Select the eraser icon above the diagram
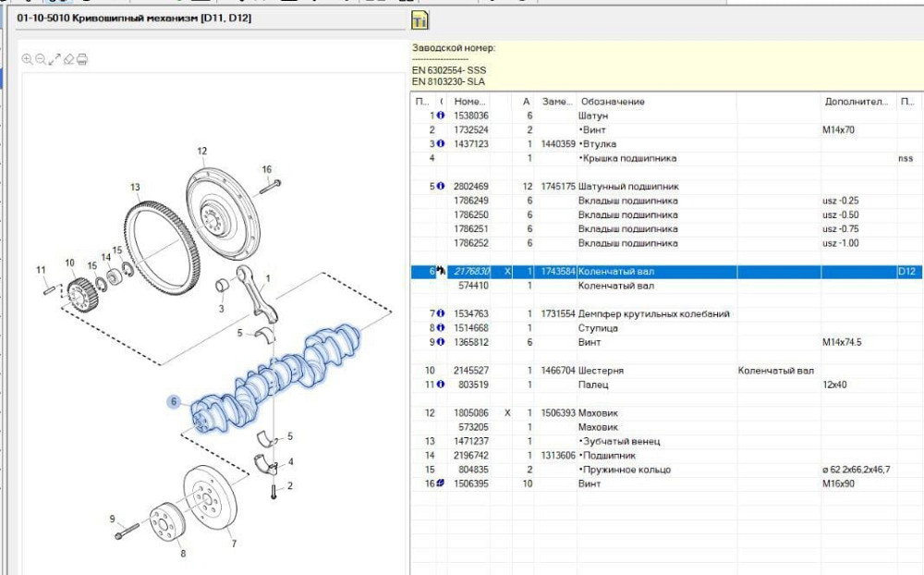 (x=68, y=60)
